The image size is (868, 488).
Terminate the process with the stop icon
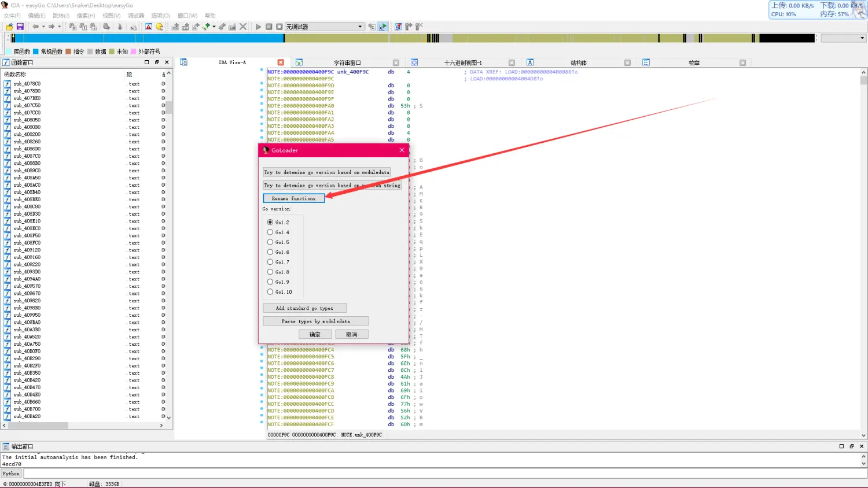(x=279, y=27)
